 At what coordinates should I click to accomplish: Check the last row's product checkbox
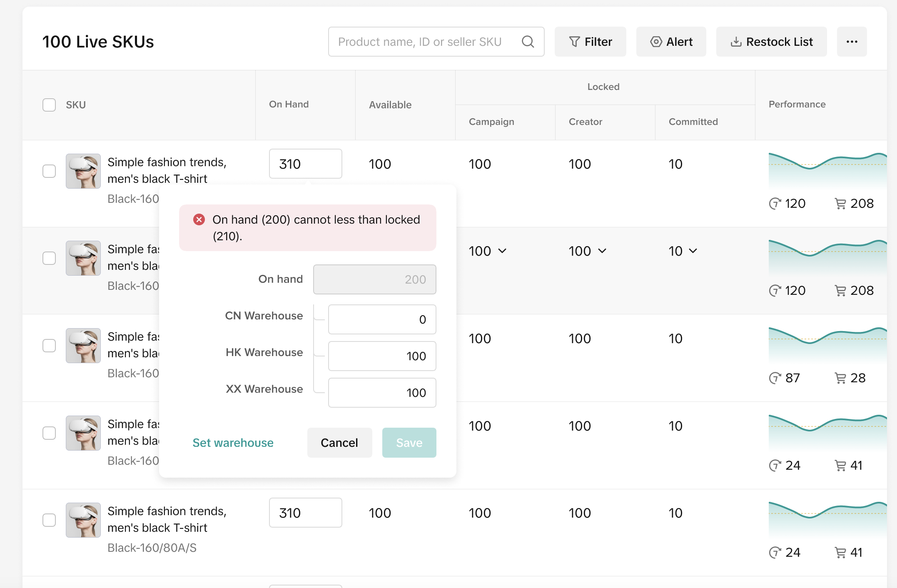pyautogui.click(x=49, y=520)
